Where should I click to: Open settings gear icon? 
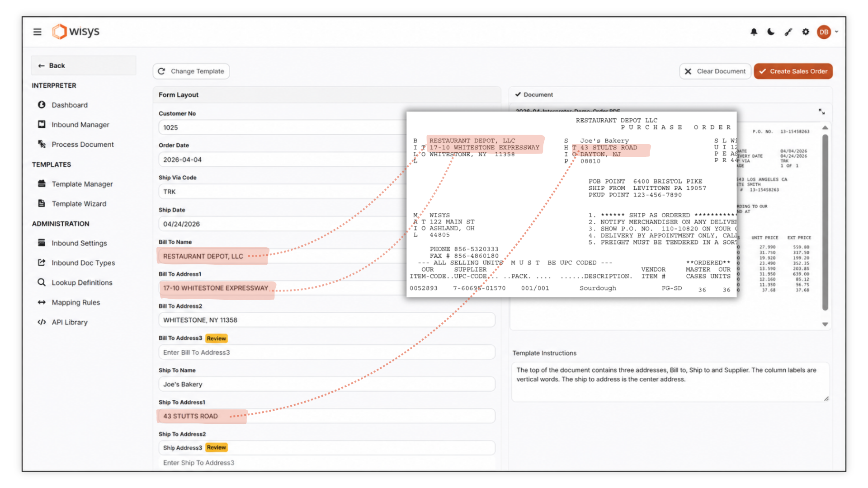click(x=806, y=32)
